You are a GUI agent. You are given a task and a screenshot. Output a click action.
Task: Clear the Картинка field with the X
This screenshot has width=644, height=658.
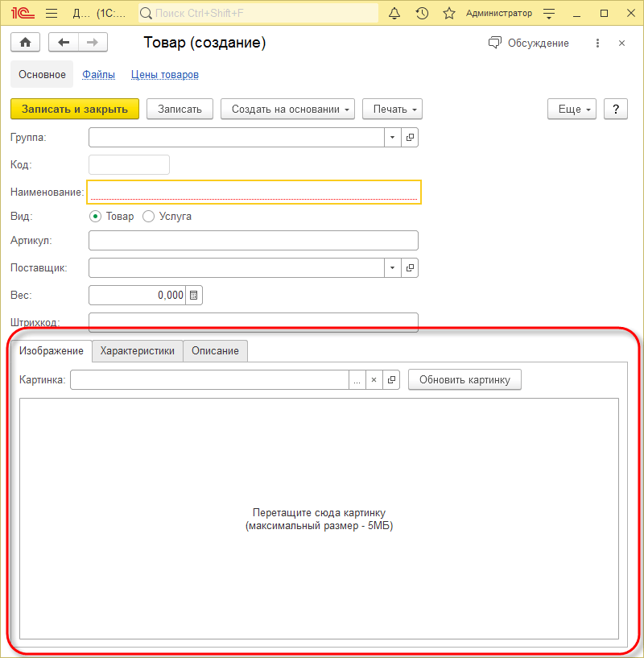374,380
